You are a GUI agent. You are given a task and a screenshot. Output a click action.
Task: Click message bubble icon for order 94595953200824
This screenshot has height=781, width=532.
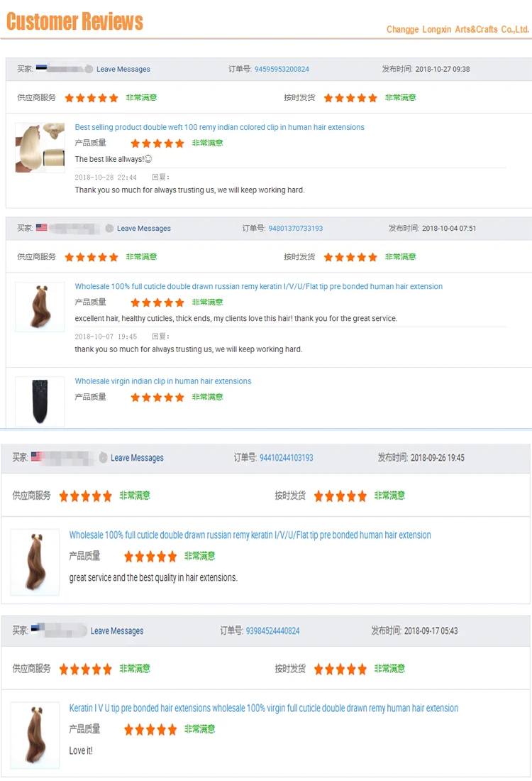point(89,70)
